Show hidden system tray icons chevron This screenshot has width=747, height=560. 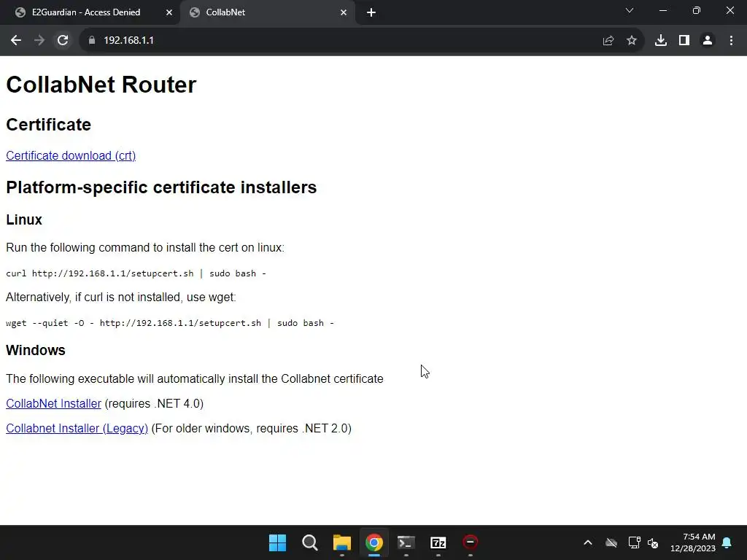588,542
